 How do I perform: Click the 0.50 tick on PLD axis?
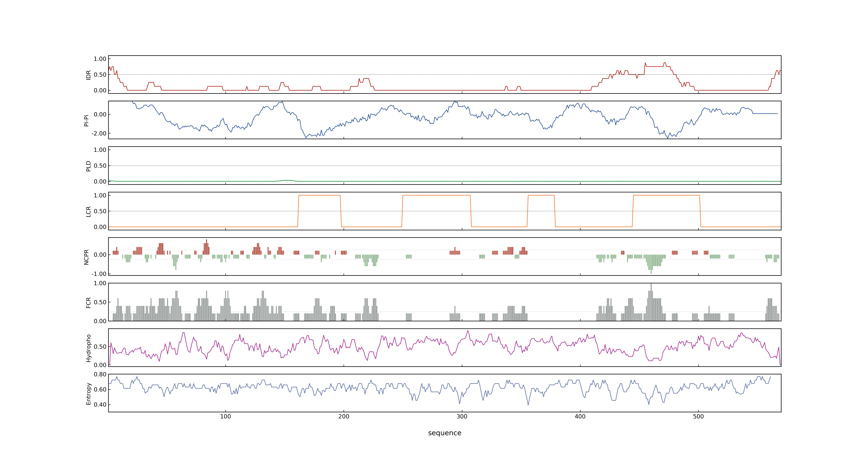coord(100,166)
